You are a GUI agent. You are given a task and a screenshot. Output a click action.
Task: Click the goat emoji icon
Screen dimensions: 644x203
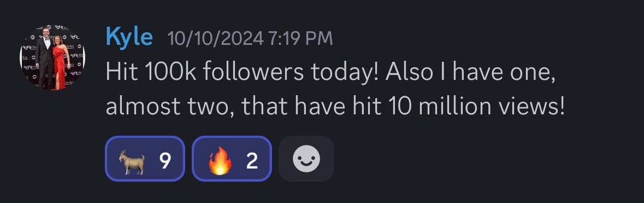(132, 162)
